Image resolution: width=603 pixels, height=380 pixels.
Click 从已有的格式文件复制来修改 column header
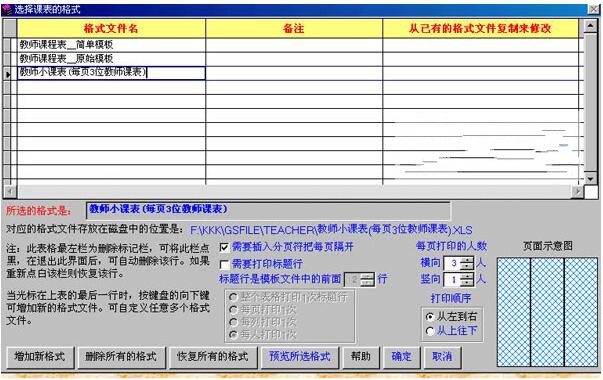(x=480, y=28)
